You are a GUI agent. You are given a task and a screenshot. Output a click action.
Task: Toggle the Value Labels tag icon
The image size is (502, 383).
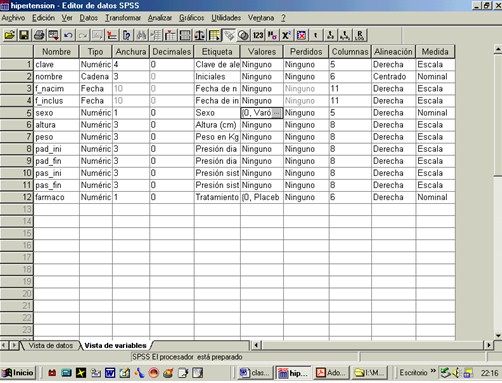point(229,35)
